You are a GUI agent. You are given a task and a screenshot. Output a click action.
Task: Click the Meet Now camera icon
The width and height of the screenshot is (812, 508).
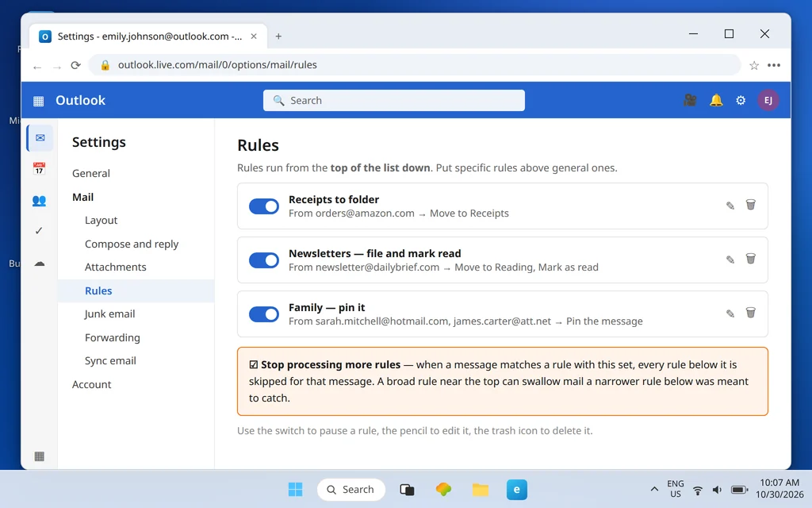[690, 100]
